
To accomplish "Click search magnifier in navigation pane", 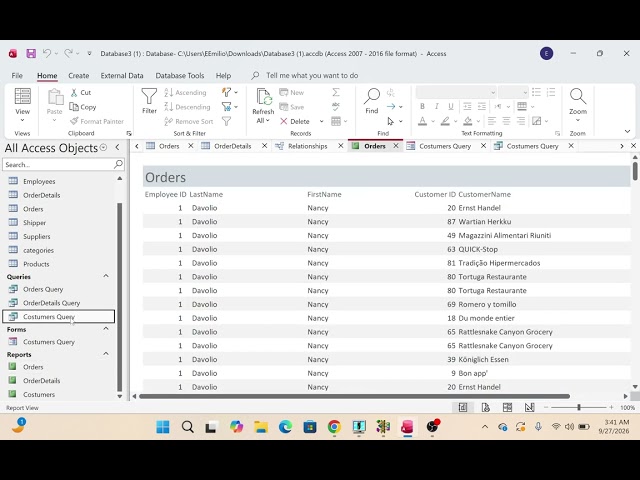I will pyautogui.click(x=118, y=164).
